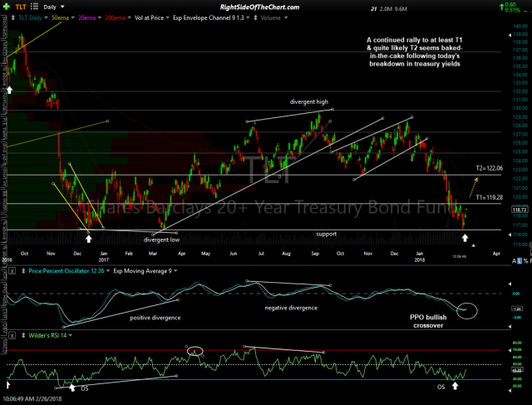Screen dimensions: 532x405
Task: Click the Vol at Price label
Action: (150, 17)
